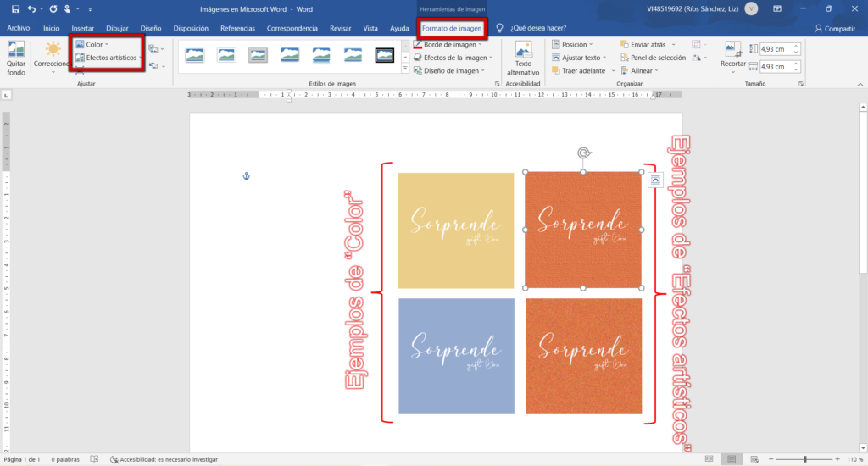This screenshot has height=466, width=868.
Task: Click the layout options icon beside image
Action: [x=655, y=180]
